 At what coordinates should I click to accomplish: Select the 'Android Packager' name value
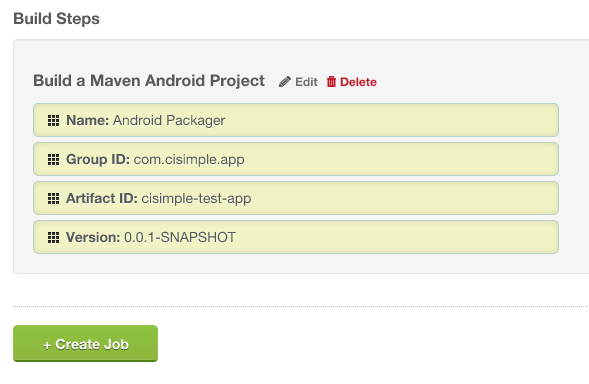[169, 121]
